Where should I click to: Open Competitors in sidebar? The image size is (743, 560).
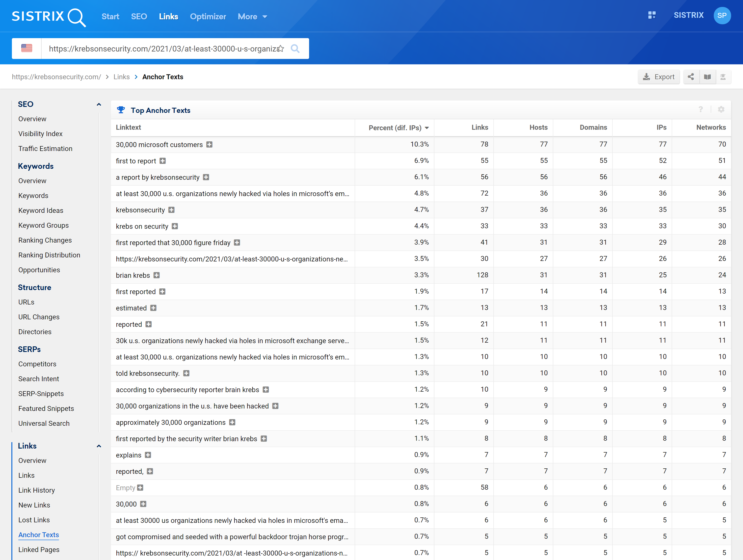tap(37, 364)
